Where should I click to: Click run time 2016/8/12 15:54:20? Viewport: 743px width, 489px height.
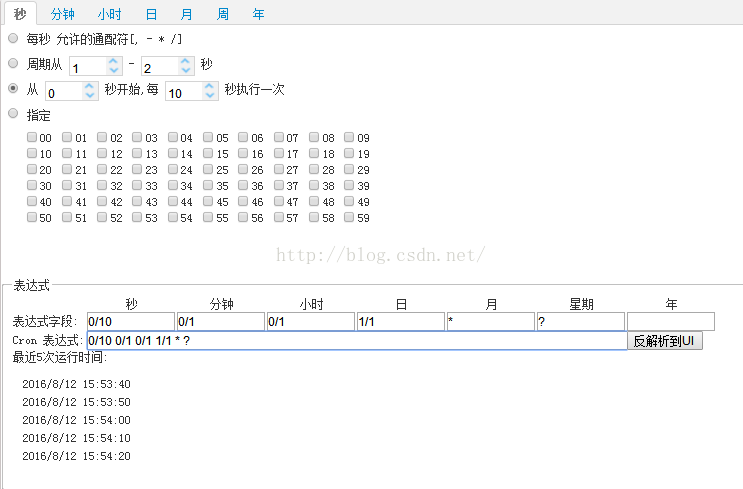click(76, 456)
